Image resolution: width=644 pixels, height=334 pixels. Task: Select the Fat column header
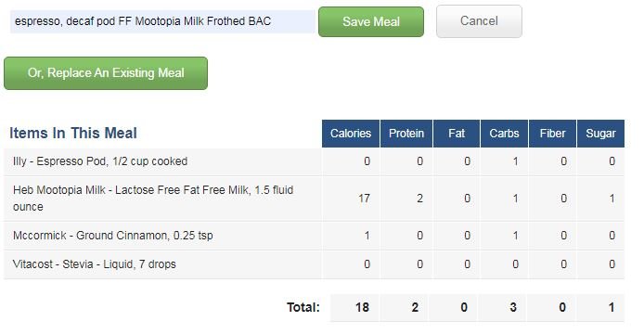(457, 134)
